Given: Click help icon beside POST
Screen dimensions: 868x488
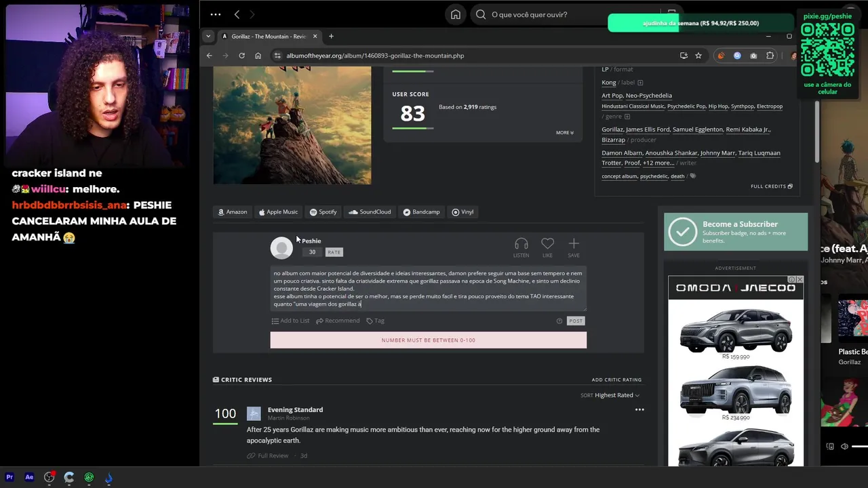Looking at the screenshot, I should [559, 321].
